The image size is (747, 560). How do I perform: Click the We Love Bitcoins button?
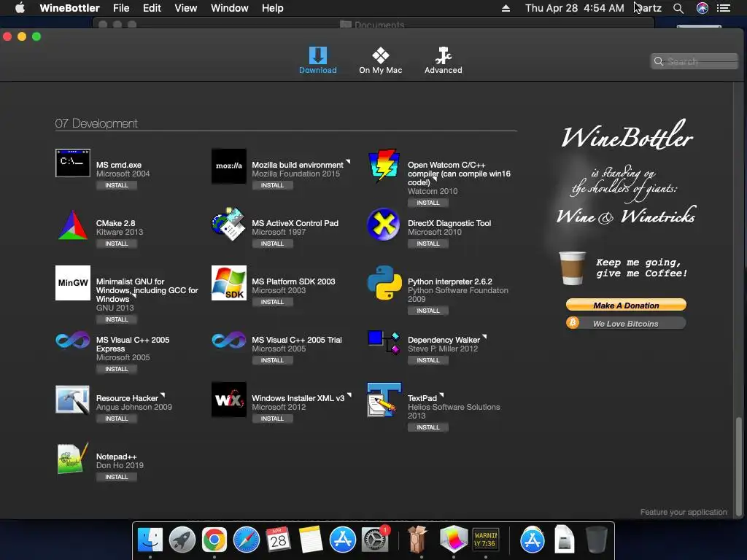(x=626, y=323)
